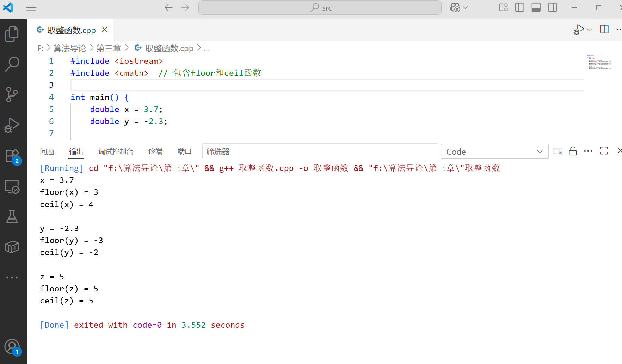
Task: Click the 第三章 breadcrumb folder
Action: (109, 48)
